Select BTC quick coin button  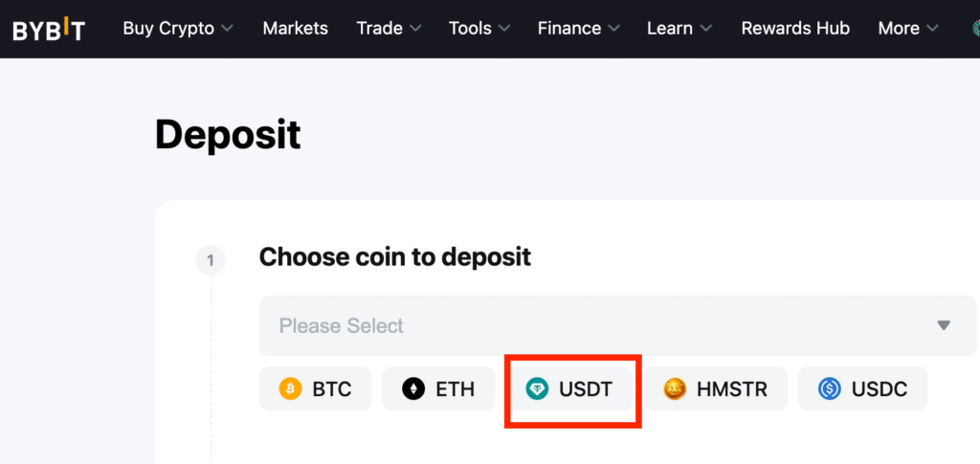click(x=315, y=389)
